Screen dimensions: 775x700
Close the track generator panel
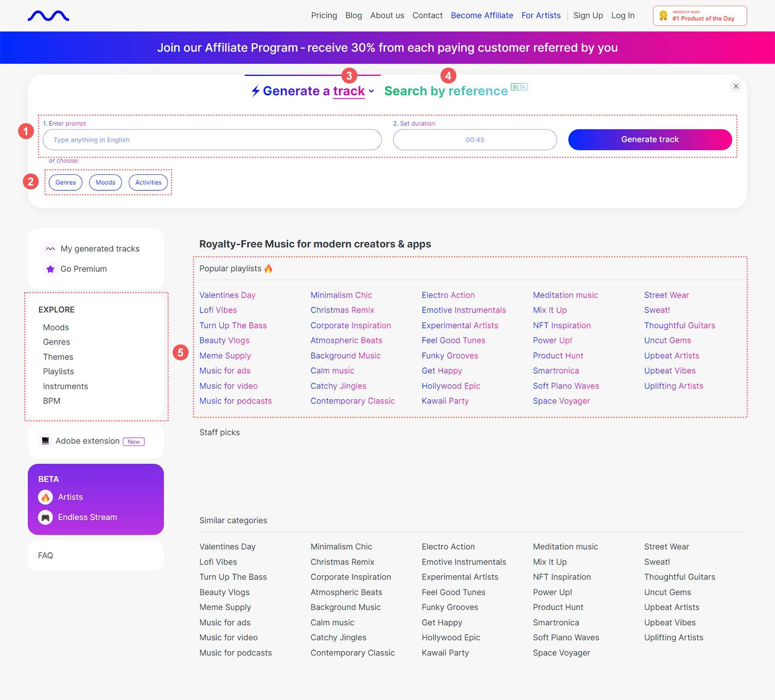coord(736,87)
